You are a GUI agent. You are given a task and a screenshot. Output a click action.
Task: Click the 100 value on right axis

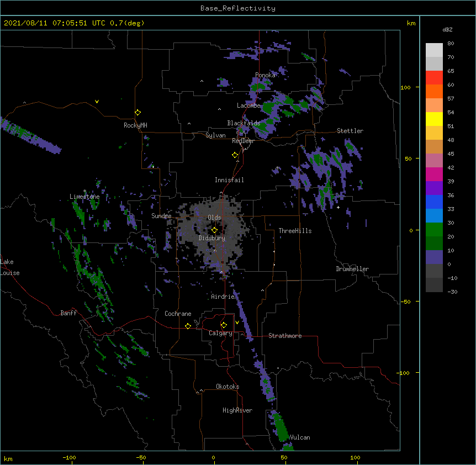pyautogui.click(x=405, y=87)
